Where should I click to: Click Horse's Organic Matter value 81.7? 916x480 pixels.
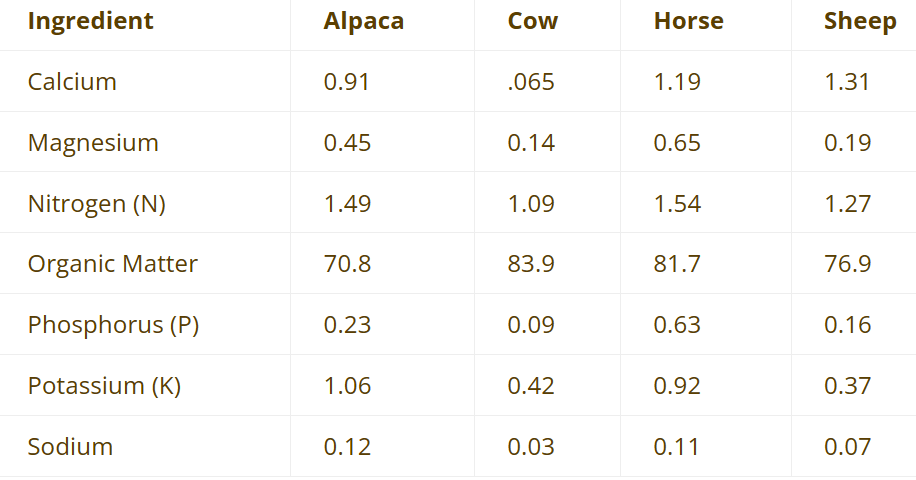(x=677, y=264)
